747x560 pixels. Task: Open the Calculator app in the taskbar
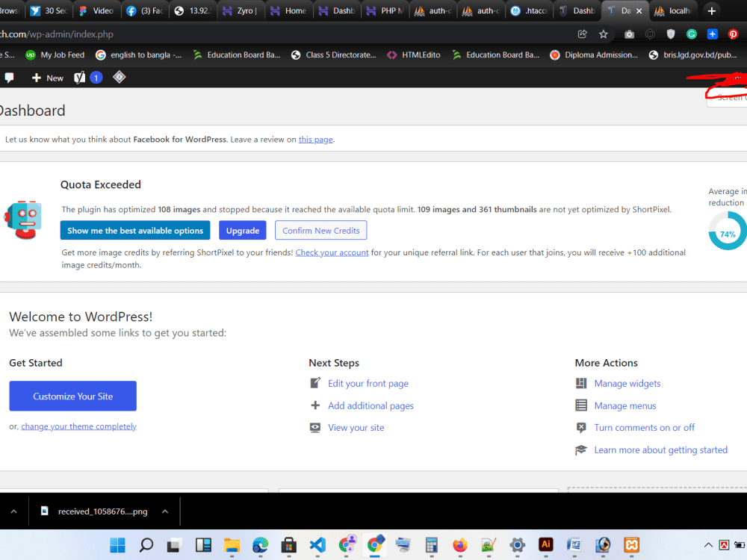coord(432,545)
